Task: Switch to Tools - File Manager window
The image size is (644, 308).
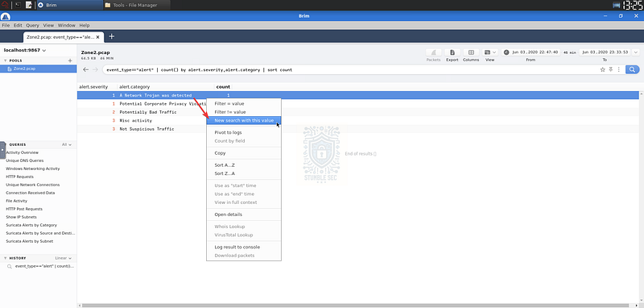Action: tap(137, 5)
